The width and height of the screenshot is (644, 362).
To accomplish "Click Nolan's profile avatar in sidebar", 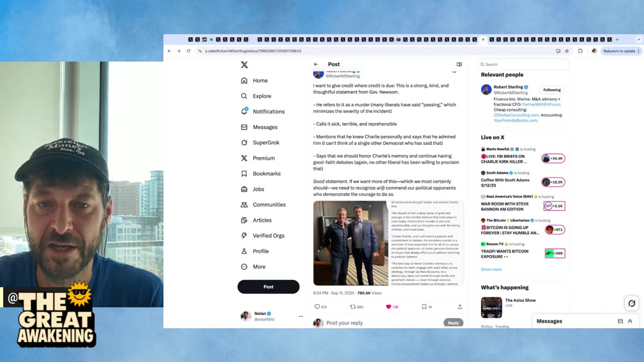I will [246, 316].
